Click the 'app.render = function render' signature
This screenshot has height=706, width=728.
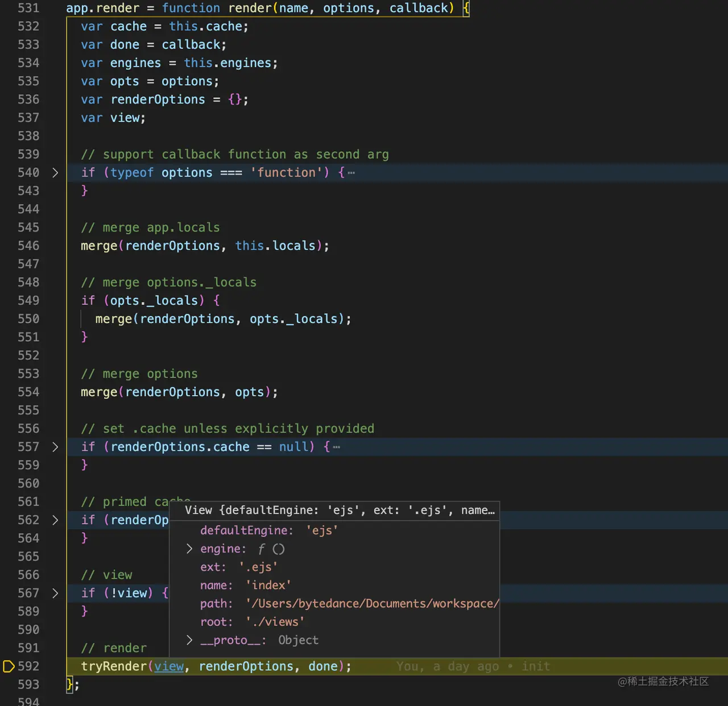268,8
